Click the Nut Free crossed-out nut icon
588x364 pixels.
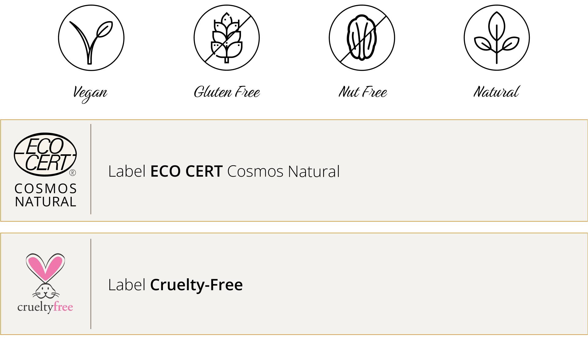coord(362,38)
